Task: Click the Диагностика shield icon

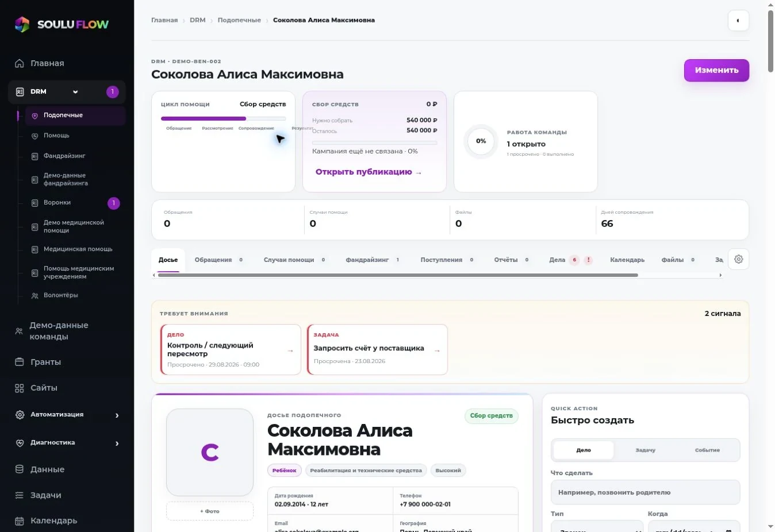Action: point(20,443)
